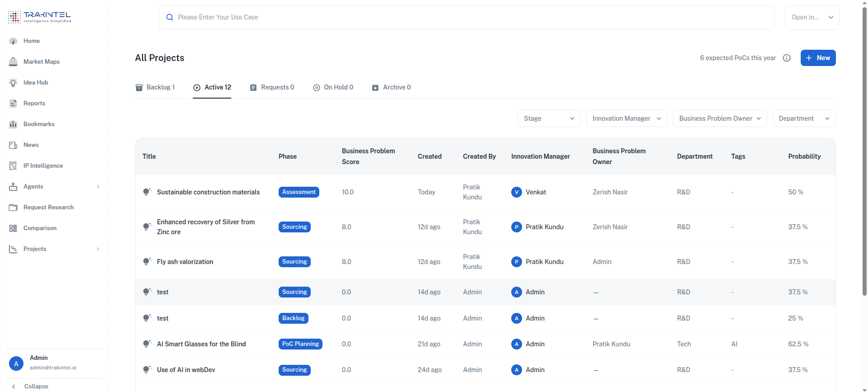This screenshot has width=868, height=392.
Task: Collapse the sidebar
Action: tap(30, 386)
